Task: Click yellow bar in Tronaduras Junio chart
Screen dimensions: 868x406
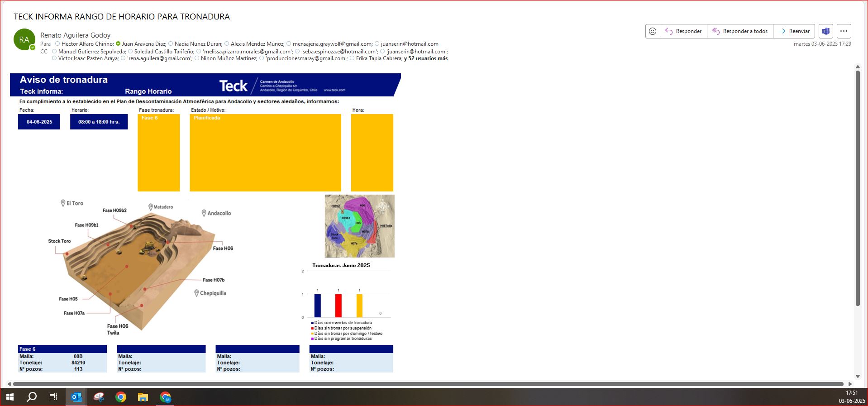Action: pos(359,306)
